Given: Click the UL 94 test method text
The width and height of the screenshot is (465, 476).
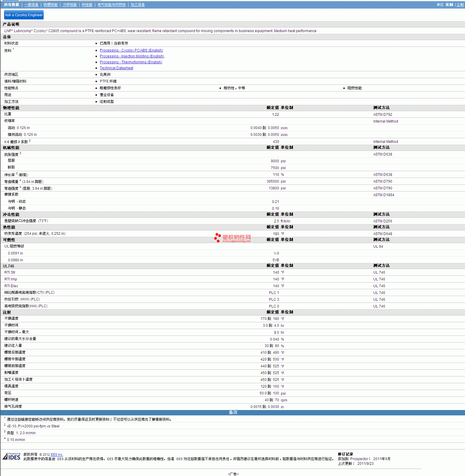Looking at the screenshot, I should [x=378, y=247].
